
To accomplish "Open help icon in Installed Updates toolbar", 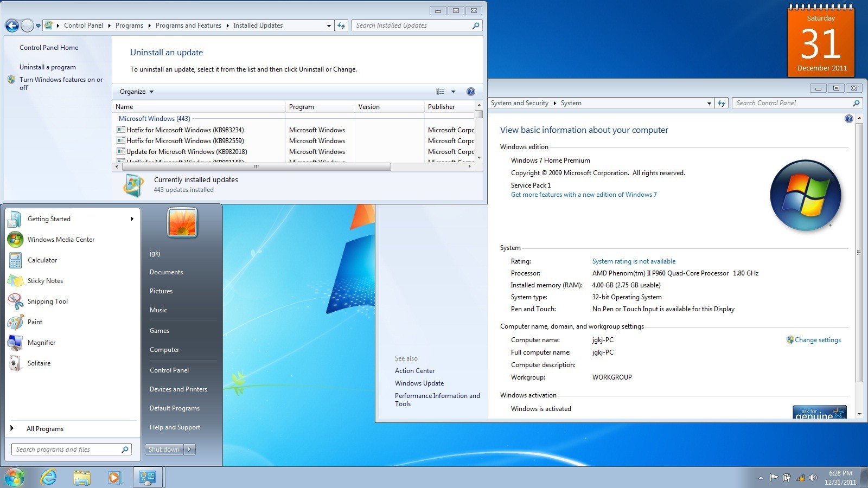I will (x=471, y=92).
